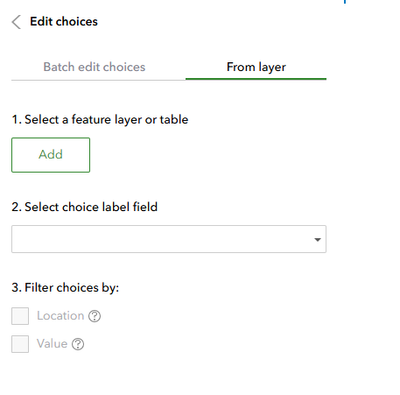The image size is (400, 395).
Task: Click the caret arrow of label field combo
Action: tap(317, 239)
